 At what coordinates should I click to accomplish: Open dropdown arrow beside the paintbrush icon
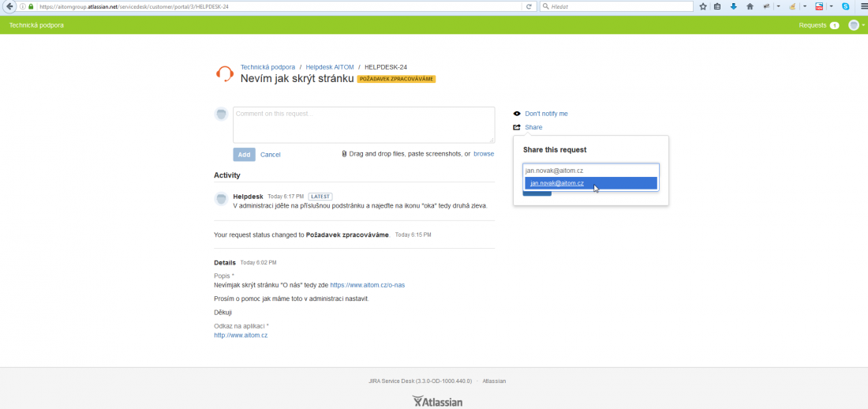point(804,6)
